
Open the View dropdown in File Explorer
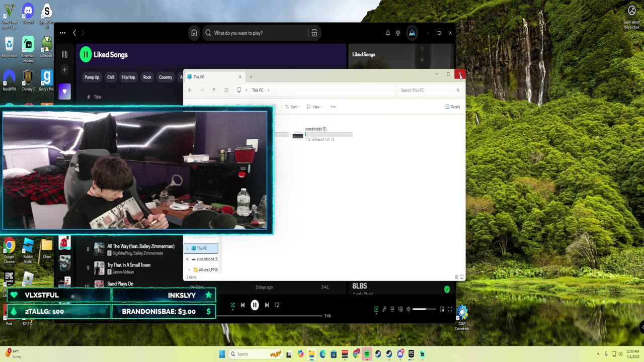coord(314,107)
